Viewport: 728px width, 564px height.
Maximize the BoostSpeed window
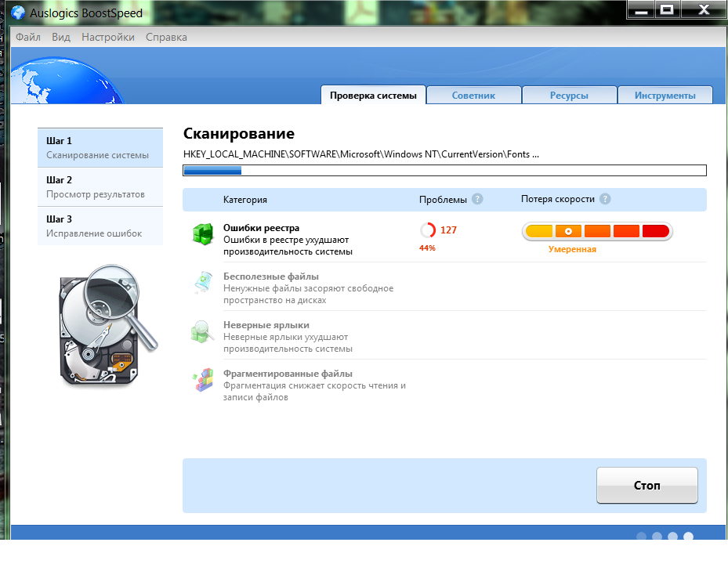[x=667, y=9]
